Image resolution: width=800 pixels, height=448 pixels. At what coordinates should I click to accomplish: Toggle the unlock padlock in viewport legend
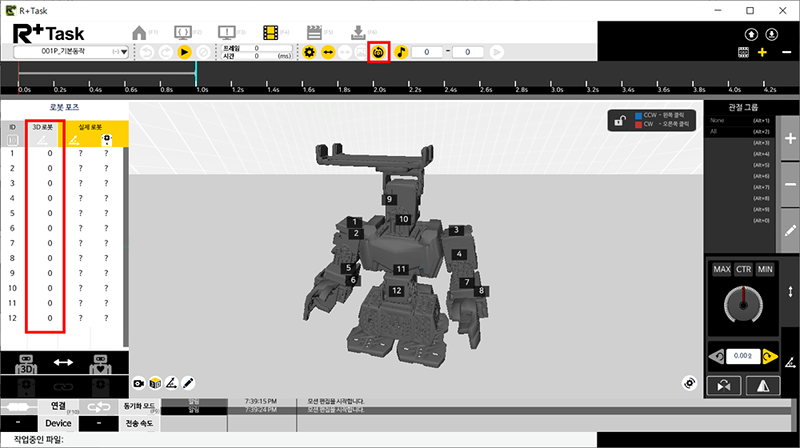(621, 121)
